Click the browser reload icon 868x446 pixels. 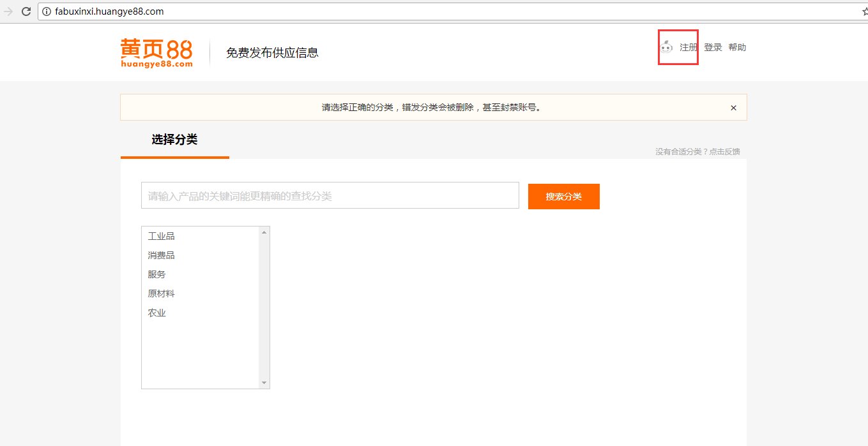pos(26,11)
